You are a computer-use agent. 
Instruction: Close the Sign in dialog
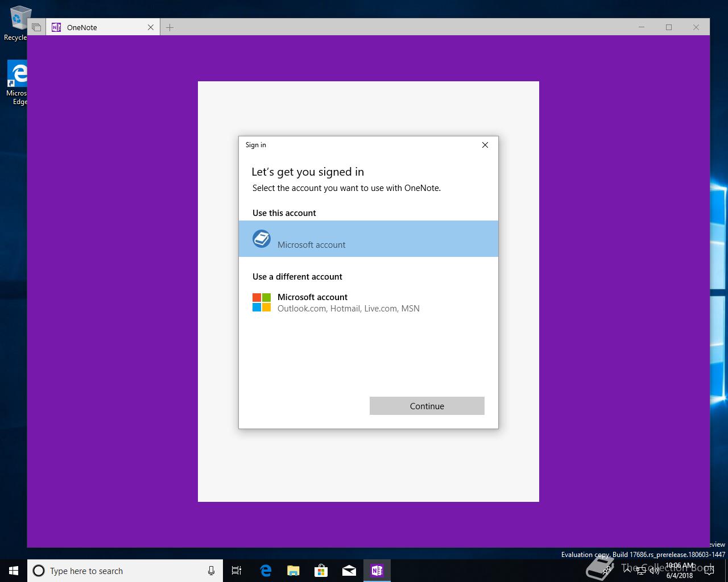pos(485,145)
